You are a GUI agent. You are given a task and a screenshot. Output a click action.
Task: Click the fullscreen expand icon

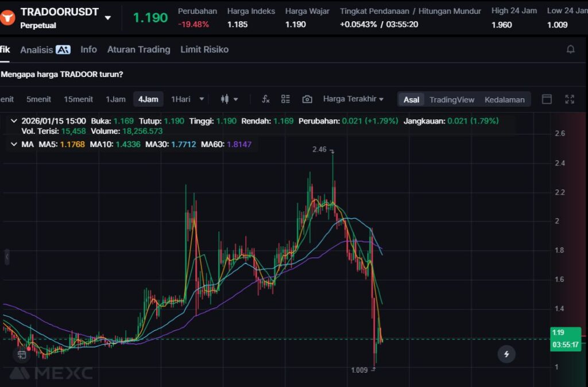[x=570, y=99]
